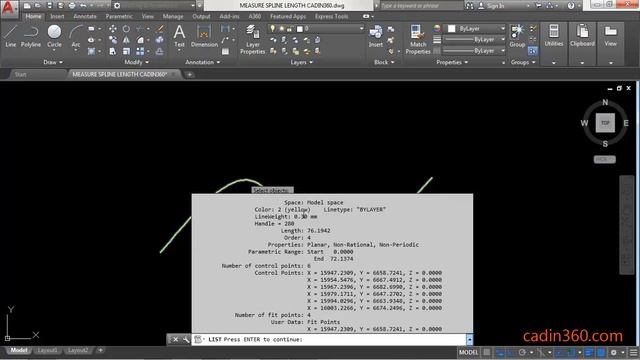This screenshot has height=360, width=640.
Task: Open the Dimension tool
Action: coord(204,36)
